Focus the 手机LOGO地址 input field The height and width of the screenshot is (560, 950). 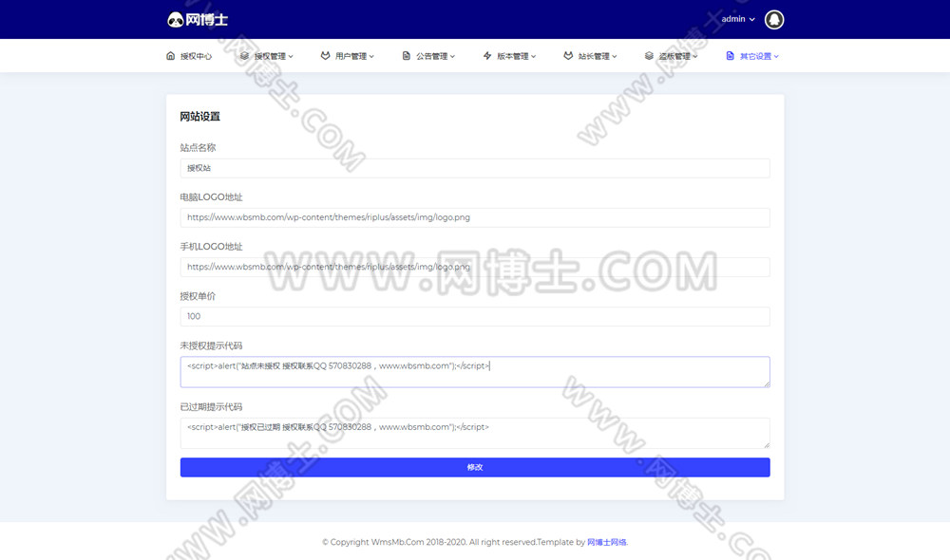click(x=475, y=267)
